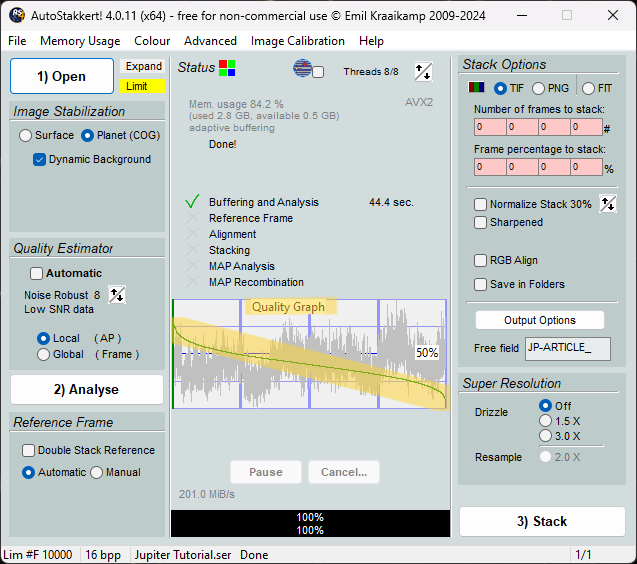This screenshot has height=564, width=637.
Task: Click the fourth Number of frames field
Action: 586,127
